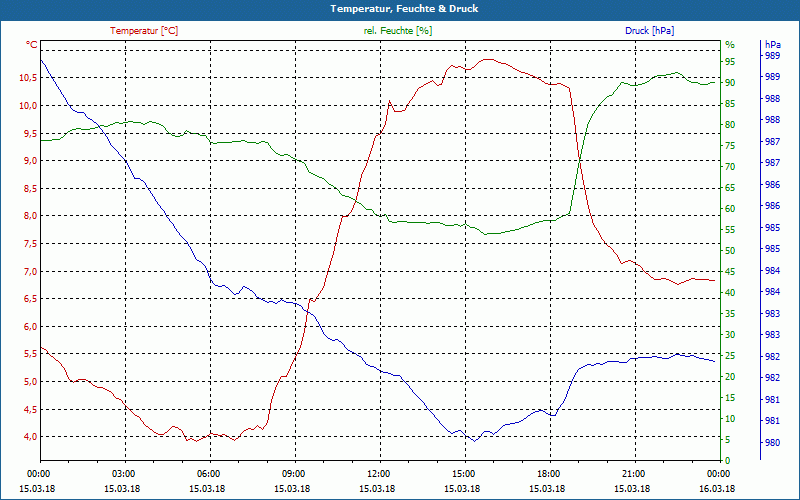This screenshot has height=500, width=800.
Task: Click the green "%" axis unit label
Action: point(730,45)
